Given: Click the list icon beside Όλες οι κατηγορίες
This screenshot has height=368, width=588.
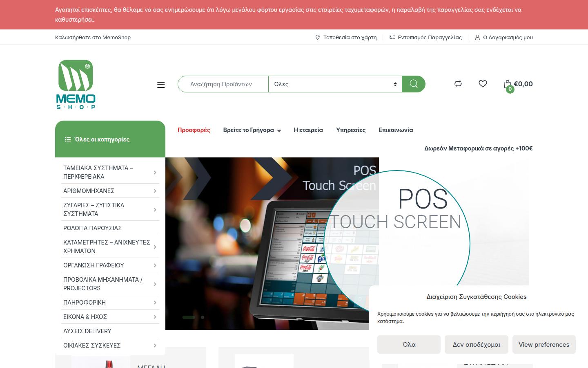Looking at the screenshot, I should (68, 139).
